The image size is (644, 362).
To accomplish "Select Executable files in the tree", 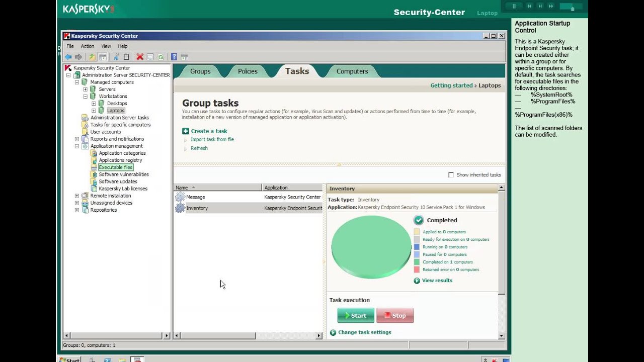I will 116,167.
